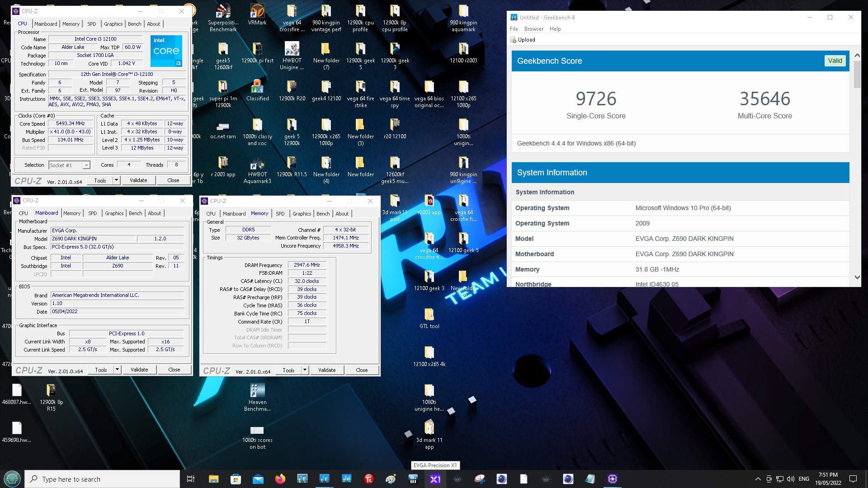Viewport: 868px width, 488px height.
Task: Open Firefox from the taskbar
Action: (280, 479)
